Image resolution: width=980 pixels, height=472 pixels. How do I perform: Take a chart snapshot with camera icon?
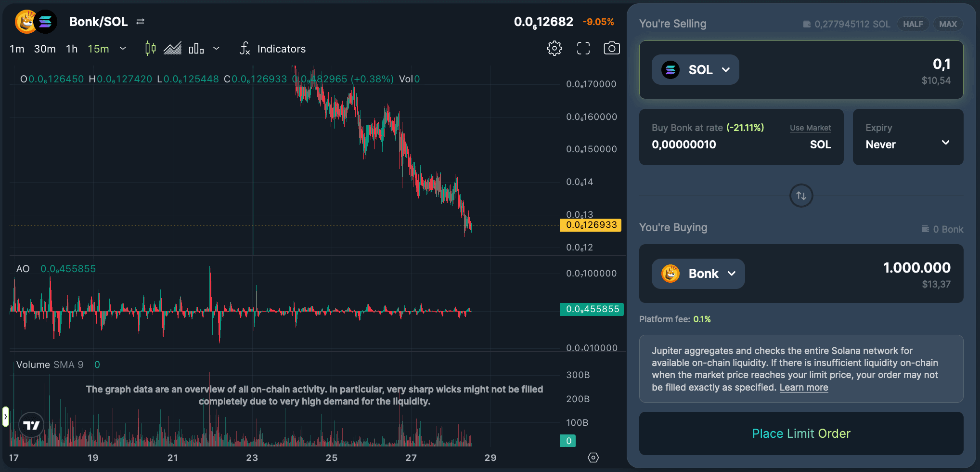612,48
